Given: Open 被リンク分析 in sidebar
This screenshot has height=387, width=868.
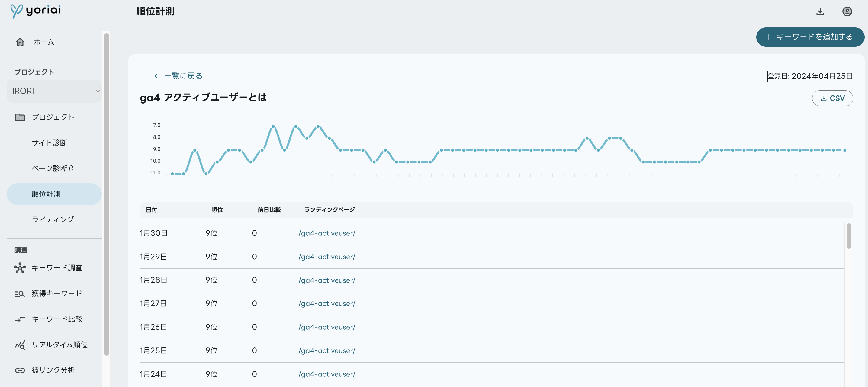Looking at the screenshot, I should [53, 370].
